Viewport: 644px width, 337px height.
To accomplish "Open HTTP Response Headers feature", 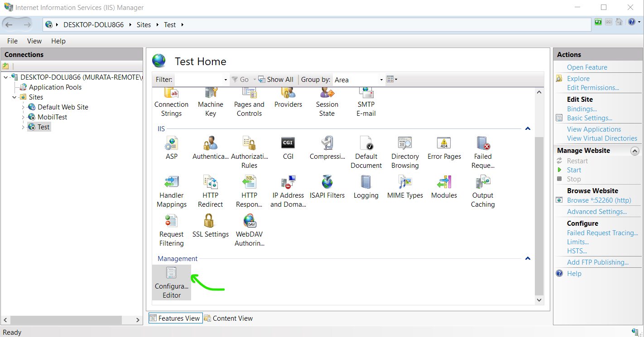I will pos(249,191).
